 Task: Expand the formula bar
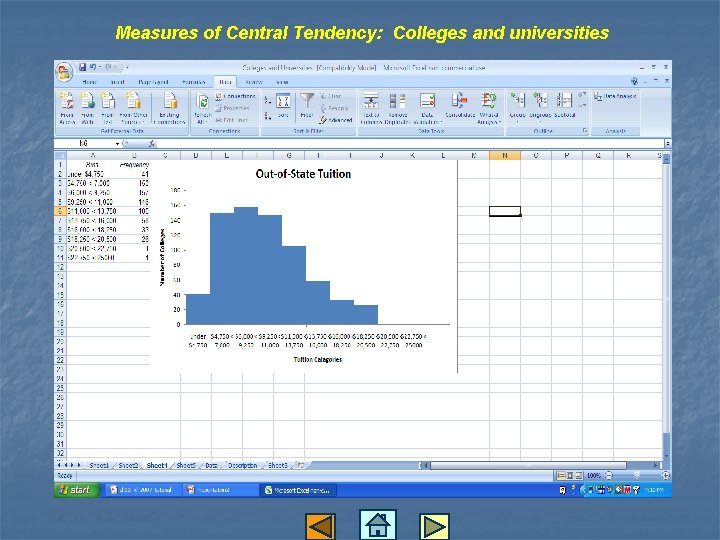(667, 144)
